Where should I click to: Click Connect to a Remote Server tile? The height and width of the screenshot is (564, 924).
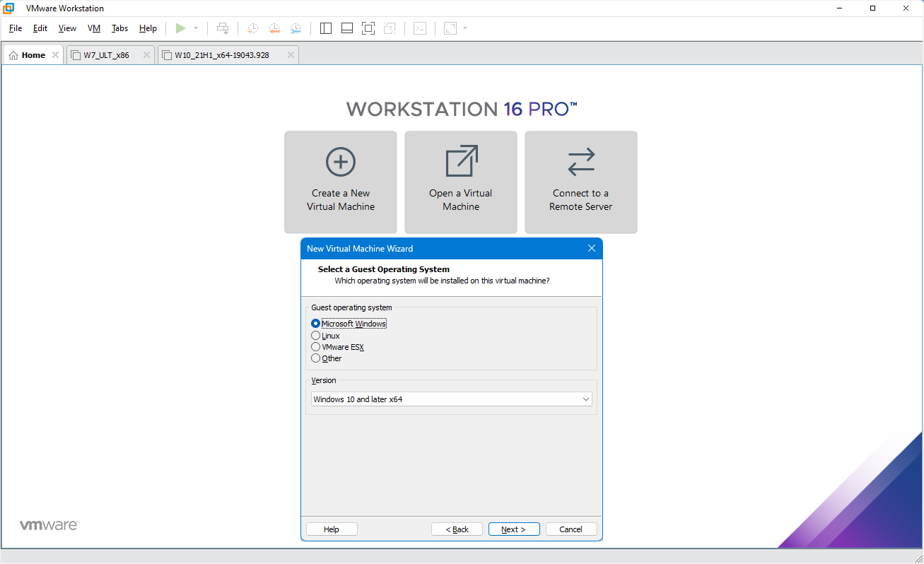581,182
